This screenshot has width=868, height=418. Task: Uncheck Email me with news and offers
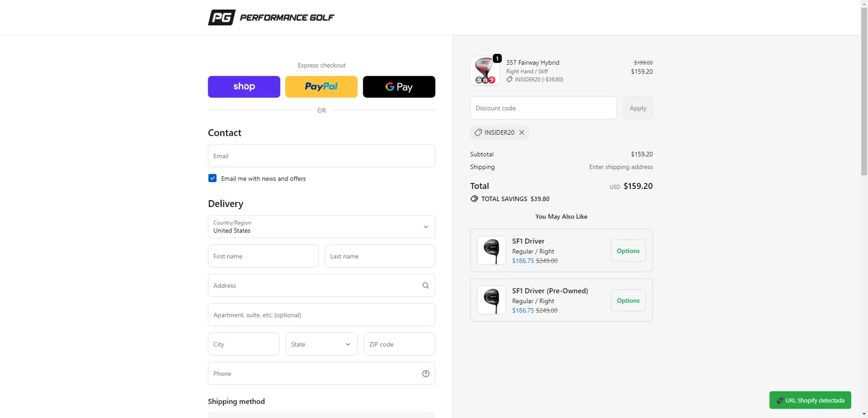point(212,178)
